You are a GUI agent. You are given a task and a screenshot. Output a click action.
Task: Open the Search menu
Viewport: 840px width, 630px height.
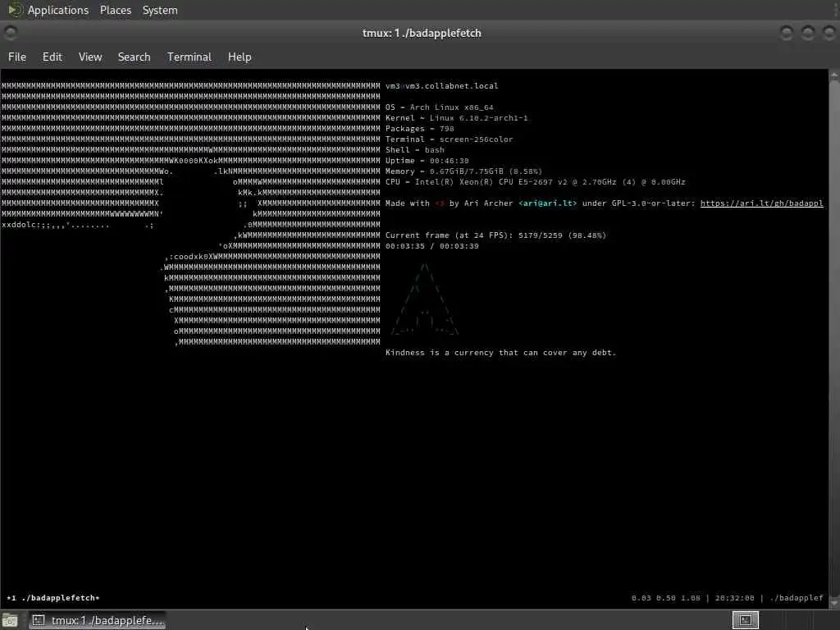coord(134,57)
